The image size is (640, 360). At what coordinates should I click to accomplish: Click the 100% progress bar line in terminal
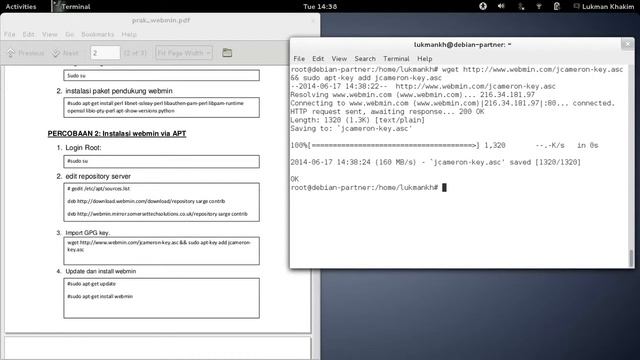[444, 145]
